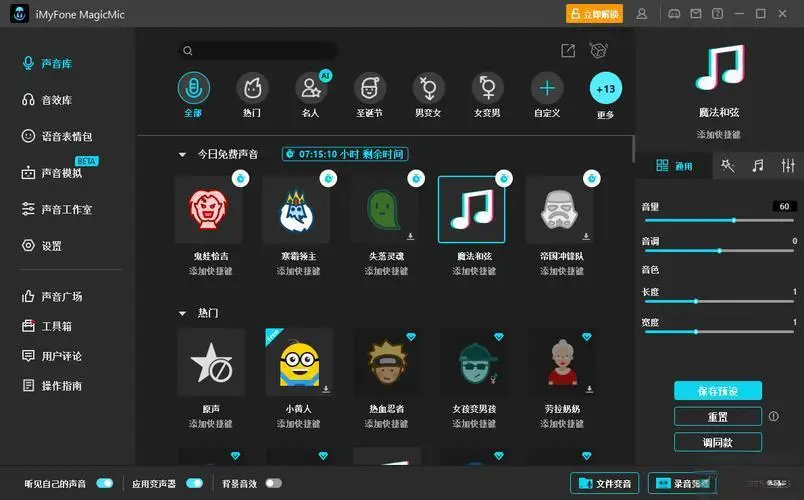Collapse the 热门 section arrow
The width and height of the screenshot is (804, 500).
click(x=182, y=314)
